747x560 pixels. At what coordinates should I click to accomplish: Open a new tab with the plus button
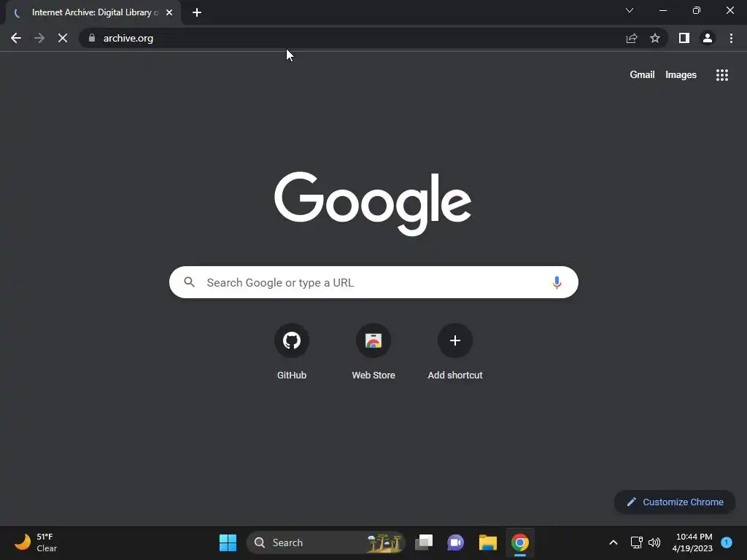pyautogui.click(x=197, y=12)
